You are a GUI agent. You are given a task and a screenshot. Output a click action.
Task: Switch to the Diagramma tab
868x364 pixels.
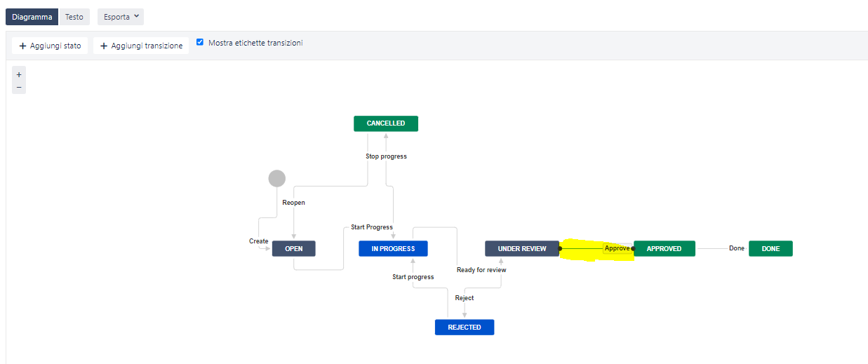32,17
